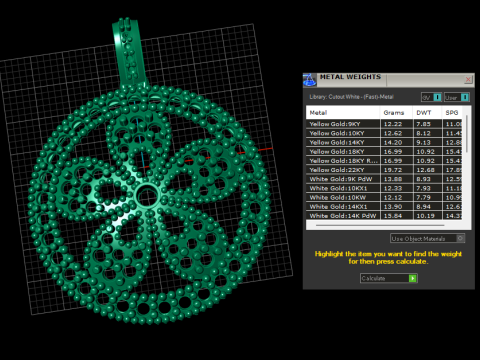Select the Yellow Gold:18KY R... row
Screen dimensions: 480x360
[384, 161]
